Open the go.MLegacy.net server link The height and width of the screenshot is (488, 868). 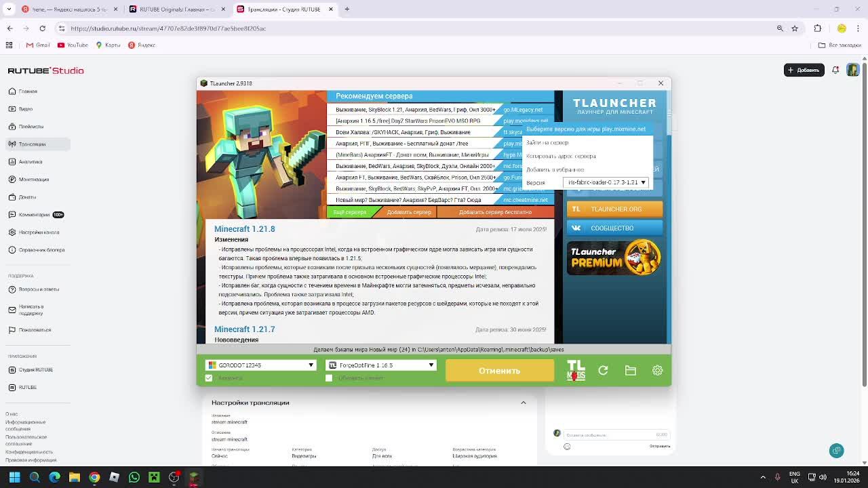[x=523, y=110]
